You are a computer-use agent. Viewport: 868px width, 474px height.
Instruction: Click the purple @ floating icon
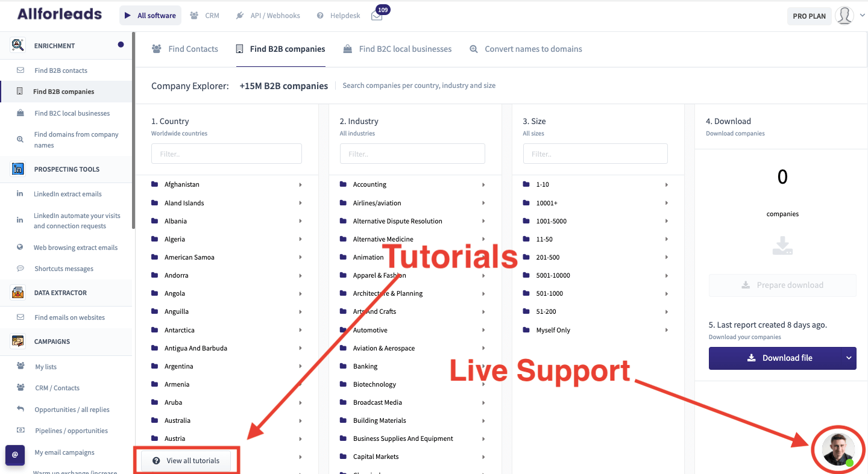pyautogui.click(x=15, y=455)
